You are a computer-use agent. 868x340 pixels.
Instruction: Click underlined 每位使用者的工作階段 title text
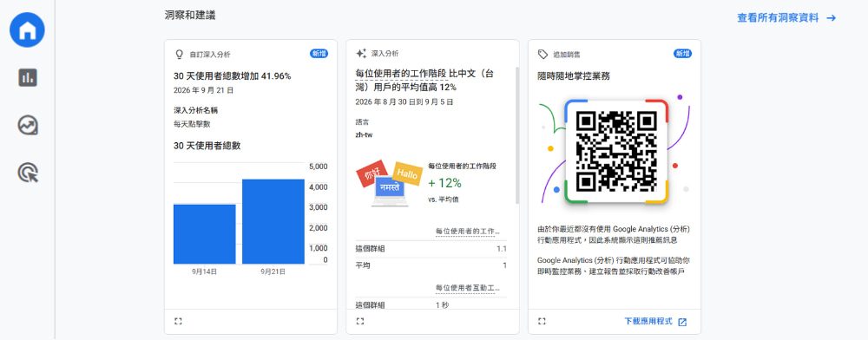(402, 74)
